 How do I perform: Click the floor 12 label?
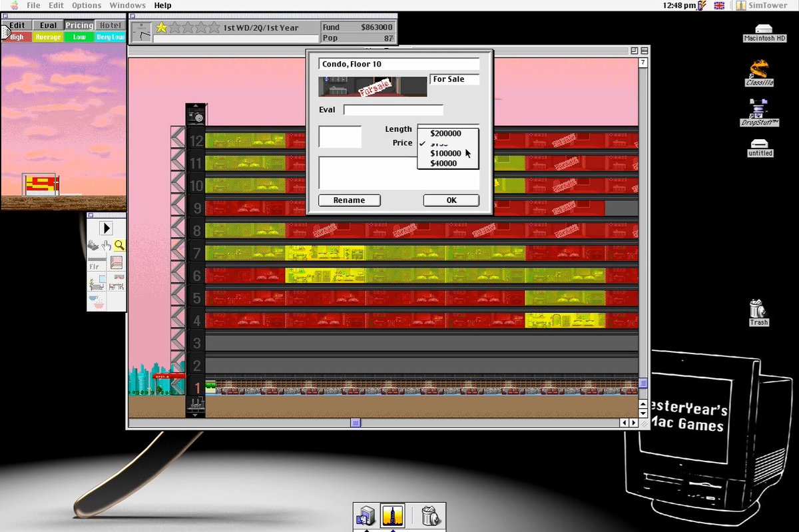[196, 140]
